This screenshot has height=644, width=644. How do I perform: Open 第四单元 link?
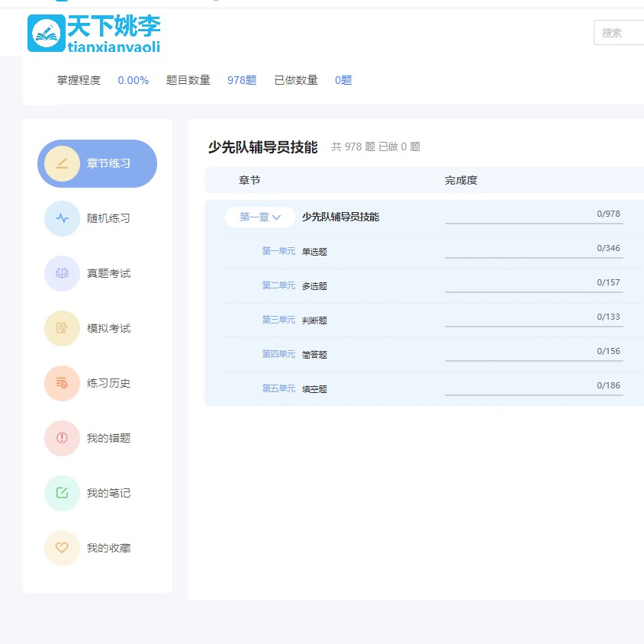pos(279,354)
